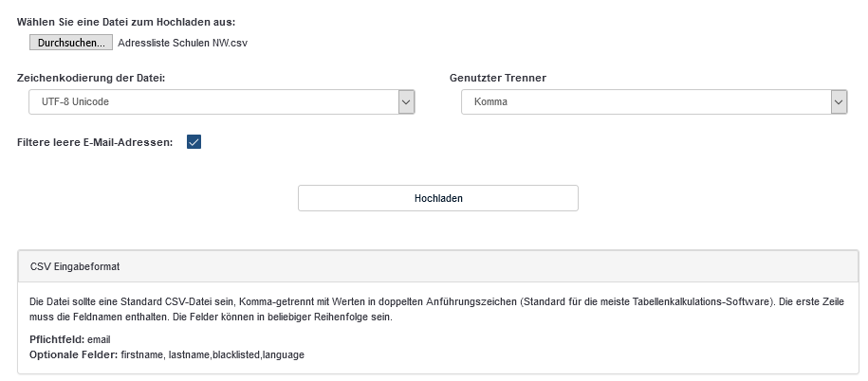Click the word email after Pflichtfeld

coord(100,339)
